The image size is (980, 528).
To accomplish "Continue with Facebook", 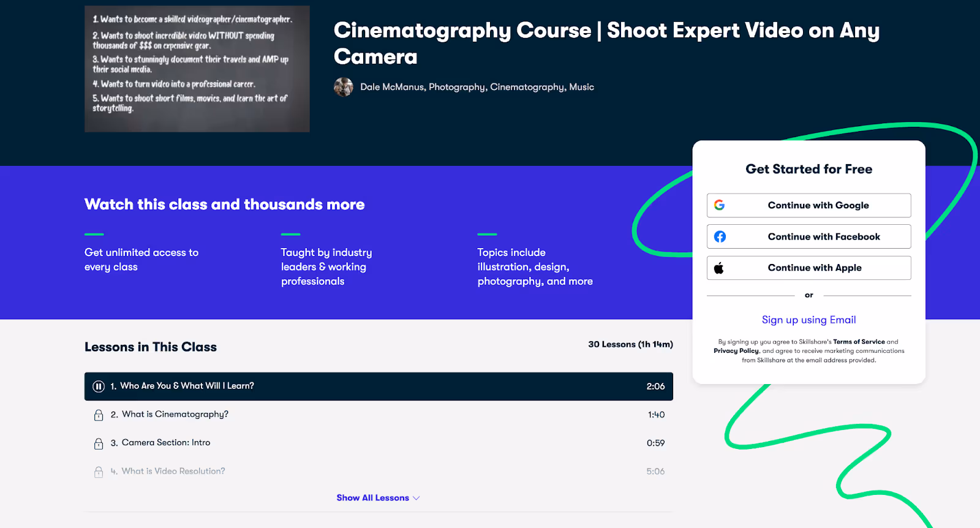I will coord(809,236).
